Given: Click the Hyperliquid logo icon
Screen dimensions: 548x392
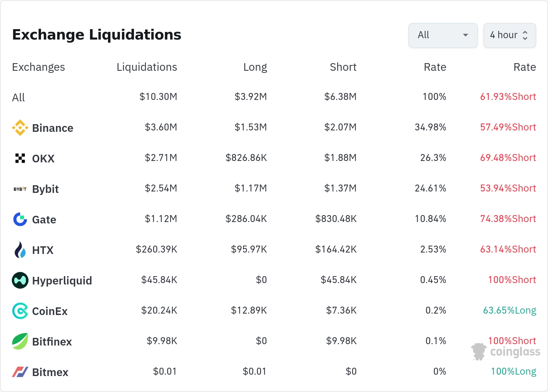Looking at the screenshot, I should pyautogui.click(x=20, y=280).
